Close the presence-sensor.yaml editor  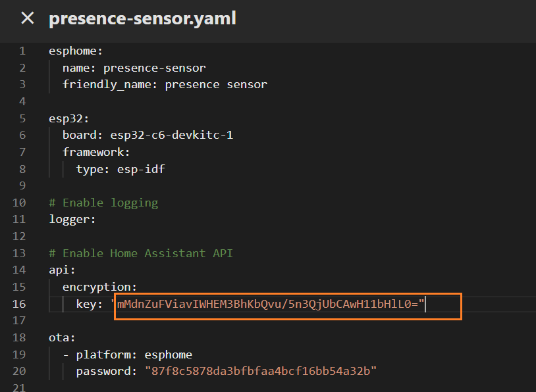(x=27, y=18)
